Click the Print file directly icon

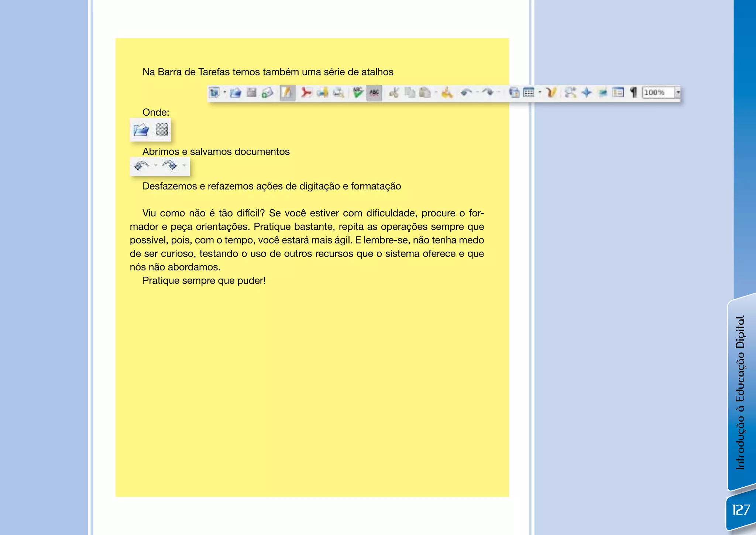coord(322,92)
